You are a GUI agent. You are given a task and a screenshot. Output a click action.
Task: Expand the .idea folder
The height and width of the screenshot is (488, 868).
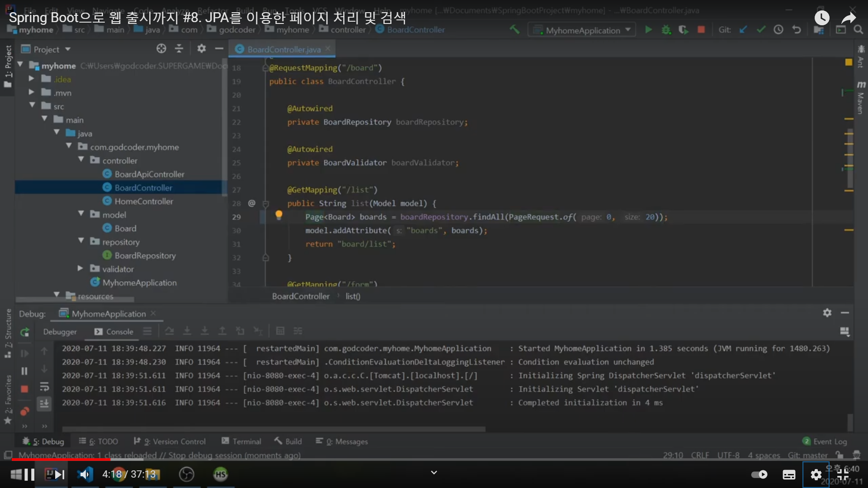point(31,79)
